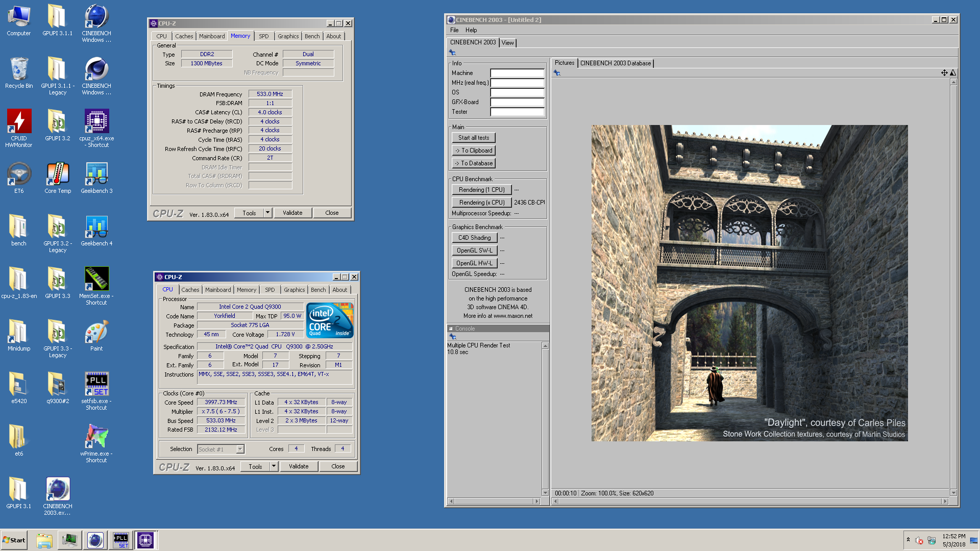This screenshot has height=551, width=980.
Task: Open Tools dropdown arrow in CPU tab CPU-Z window
Action: [x=274, y=466]
